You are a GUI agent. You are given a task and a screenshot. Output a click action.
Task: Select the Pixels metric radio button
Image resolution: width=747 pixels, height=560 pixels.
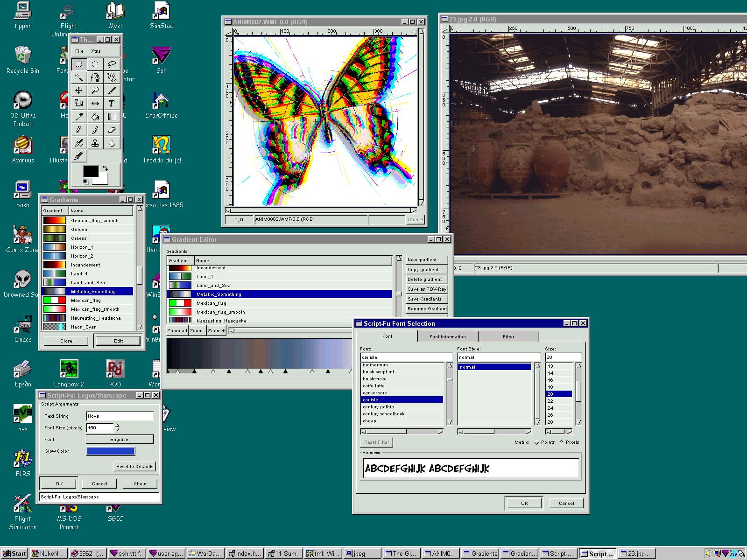point(569,442)
